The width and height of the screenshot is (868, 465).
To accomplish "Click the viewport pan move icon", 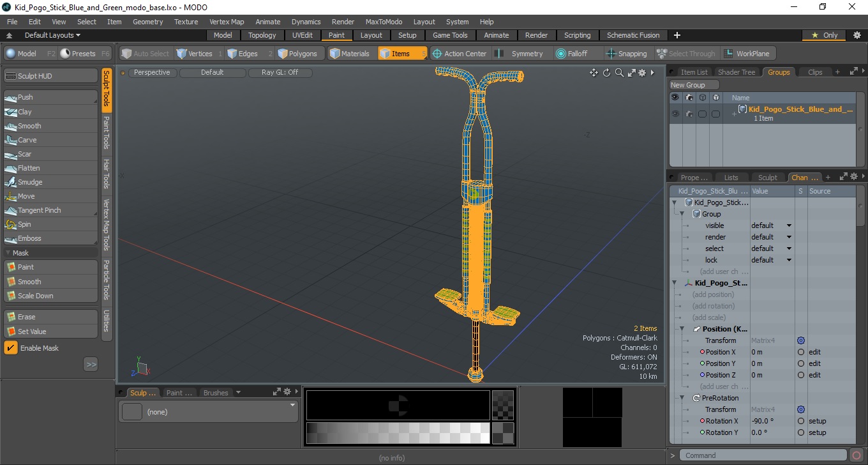I will click(x=594, y=73).
